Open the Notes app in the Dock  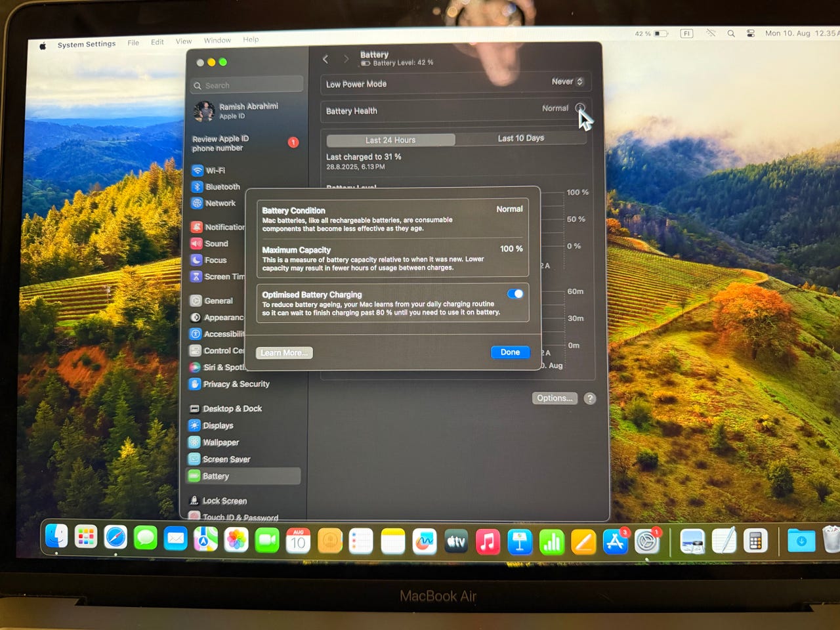click(x=393, y=542)
